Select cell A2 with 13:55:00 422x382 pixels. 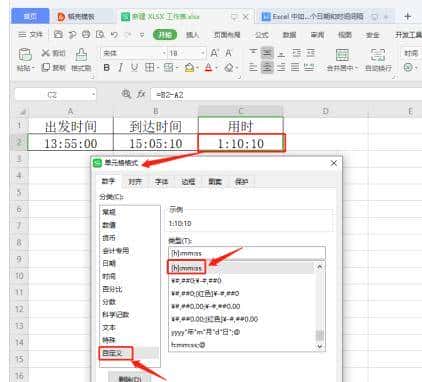coord(71,144)
